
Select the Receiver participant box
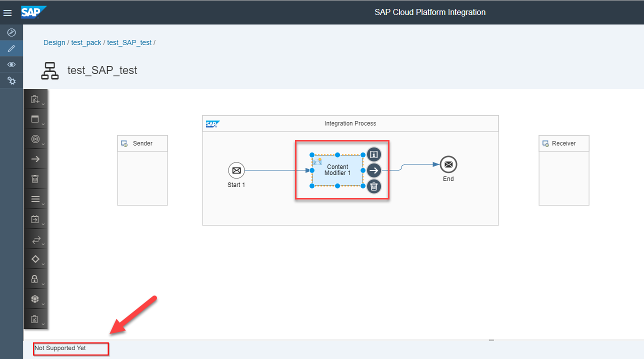564,170
